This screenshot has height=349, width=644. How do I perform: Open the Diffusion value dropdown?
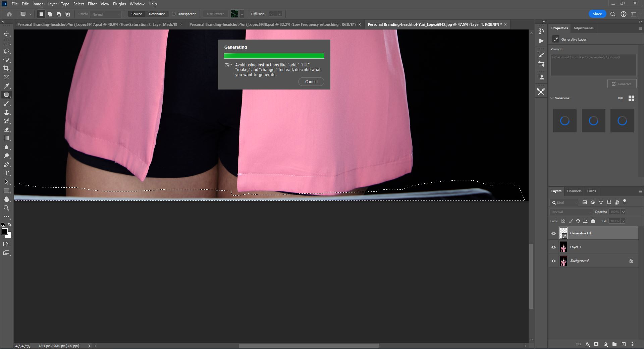click(x=279, y=14)
